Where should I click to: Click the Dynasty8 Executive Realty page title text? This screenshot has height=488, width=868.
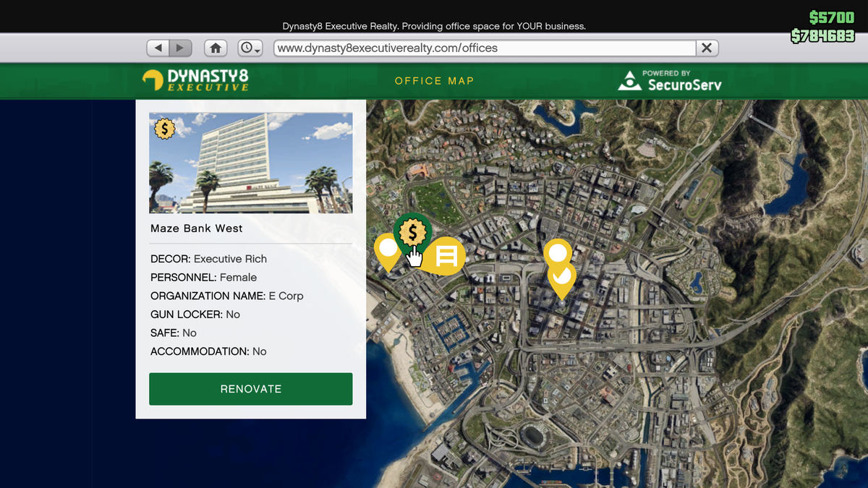pos(434,26)
